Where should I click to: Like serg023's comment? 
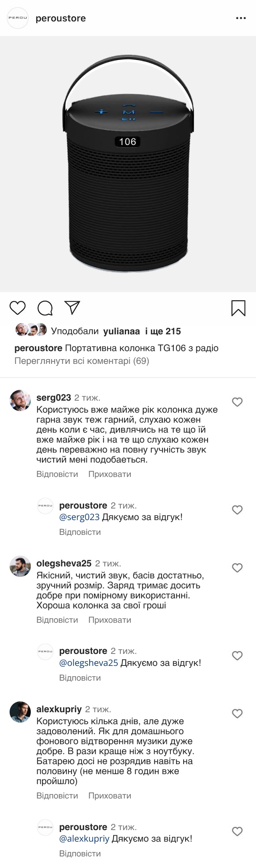click(x=237, y=402)
